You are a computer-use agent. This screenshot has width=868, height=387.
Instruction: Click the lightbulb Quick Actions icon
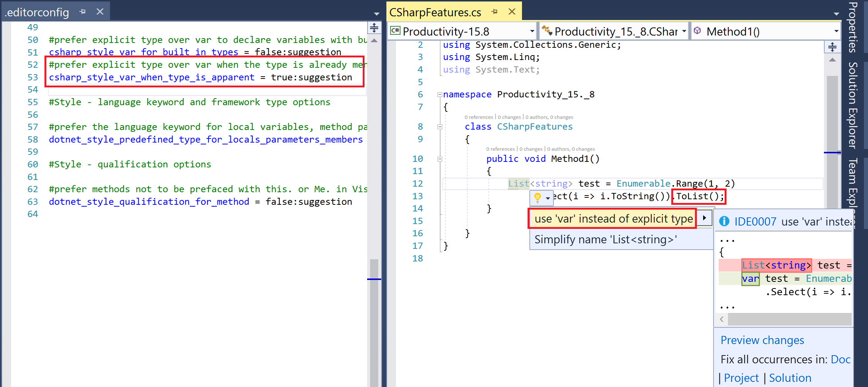tap(537, 198)
